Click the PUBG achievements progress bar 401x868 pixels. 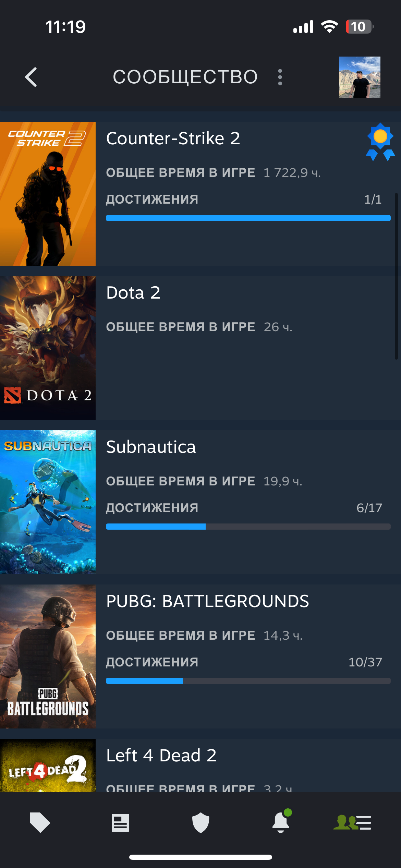(x=248, y=681)
